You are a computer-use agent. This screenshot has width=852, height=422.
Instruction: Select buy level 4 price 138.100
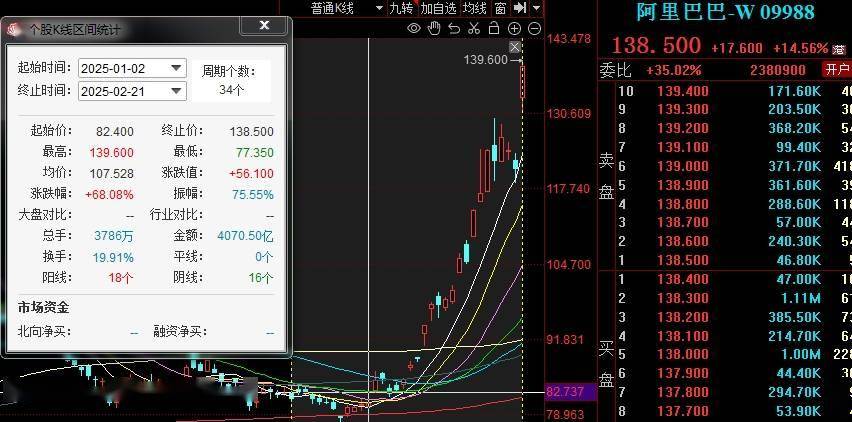(x=682, y=336)
